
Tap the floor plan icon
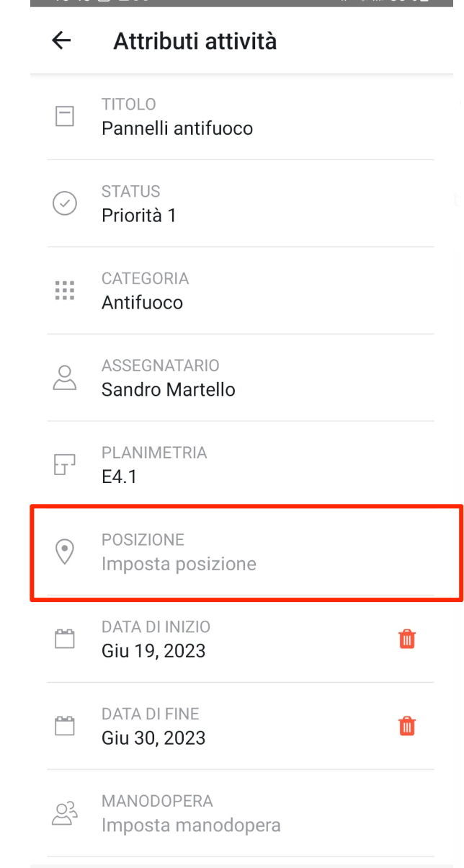coord(65,465)
